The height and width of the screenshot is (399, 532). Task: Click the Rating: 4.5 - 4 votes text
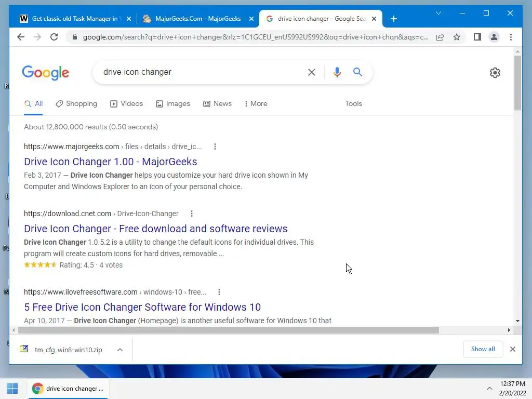tap(91, 265)
